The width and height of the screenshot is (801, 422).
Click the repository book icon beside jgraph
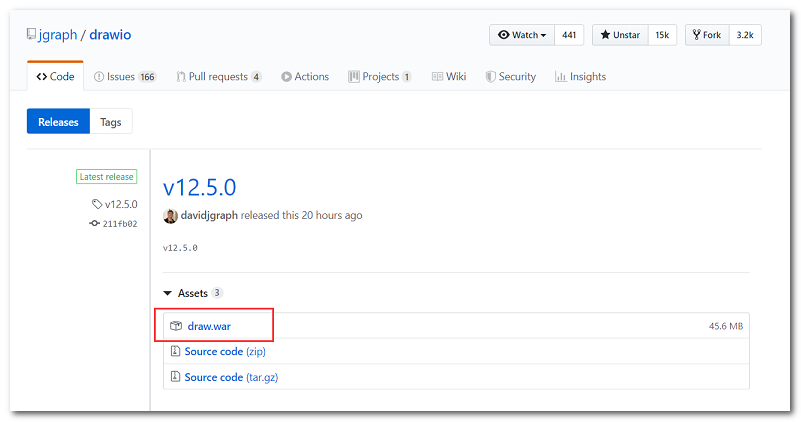(31, 34)
